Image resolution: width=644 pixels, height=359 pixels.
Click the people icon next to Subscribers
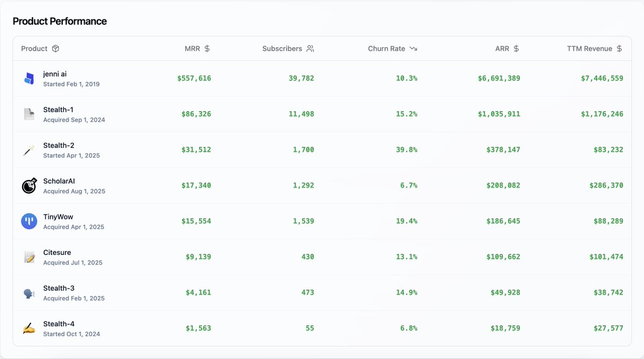[x=310, y=48]
